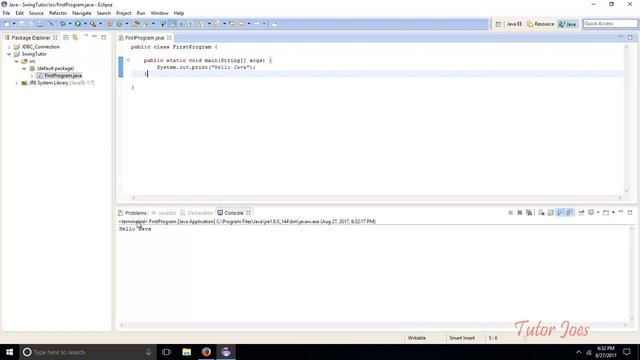The height and width of the screenshot is (360, 640).
Task: Click the Display Selected Console monitor icon
Action: tap(591, 213)
